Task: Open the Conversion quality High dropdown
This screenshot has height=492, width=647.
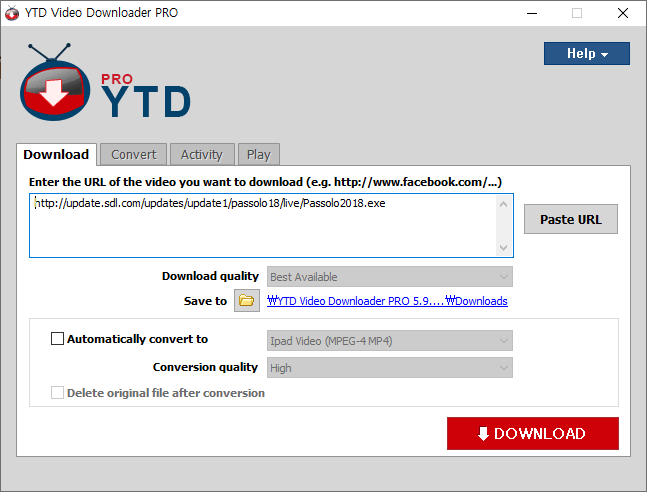Action: [x=390, y=367]
